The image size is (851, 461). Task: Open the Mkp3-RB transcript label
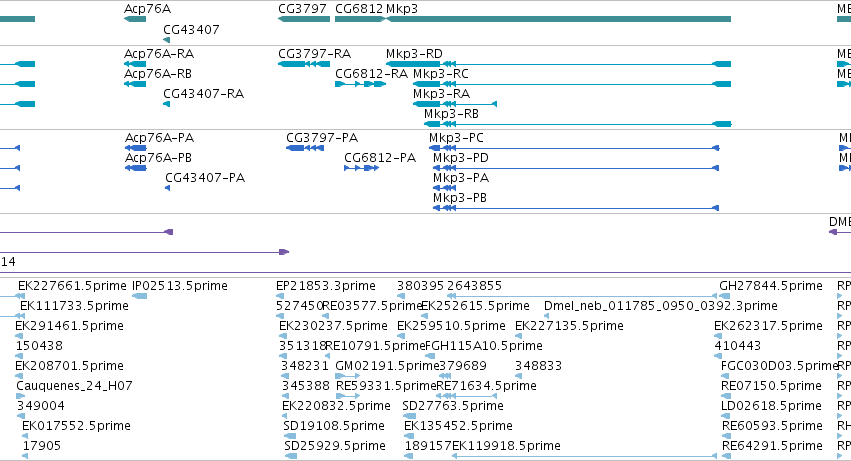451,114
